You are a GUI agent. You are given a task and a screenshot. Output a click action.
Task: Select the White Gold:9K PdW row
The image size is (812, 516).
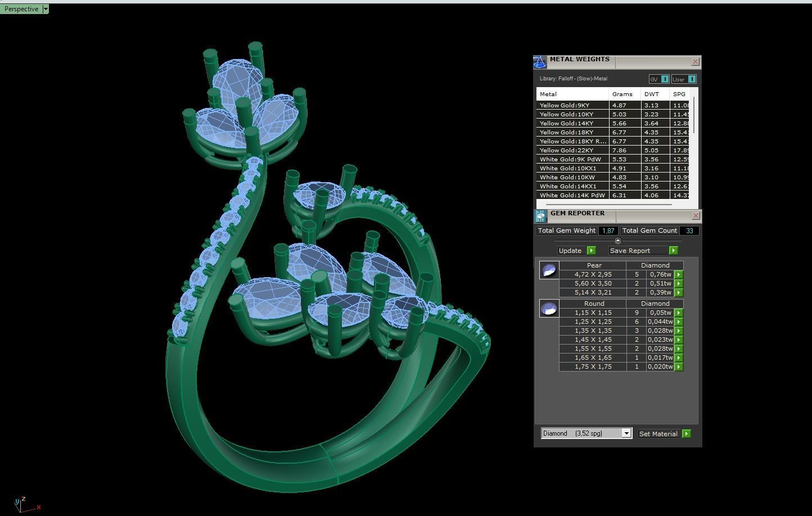[x=613, y=159]
